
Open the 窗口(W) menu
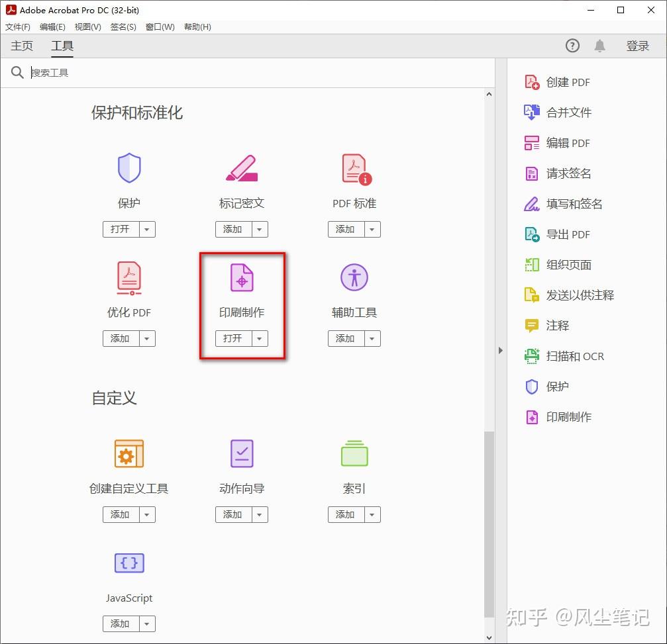click(160, 26)
